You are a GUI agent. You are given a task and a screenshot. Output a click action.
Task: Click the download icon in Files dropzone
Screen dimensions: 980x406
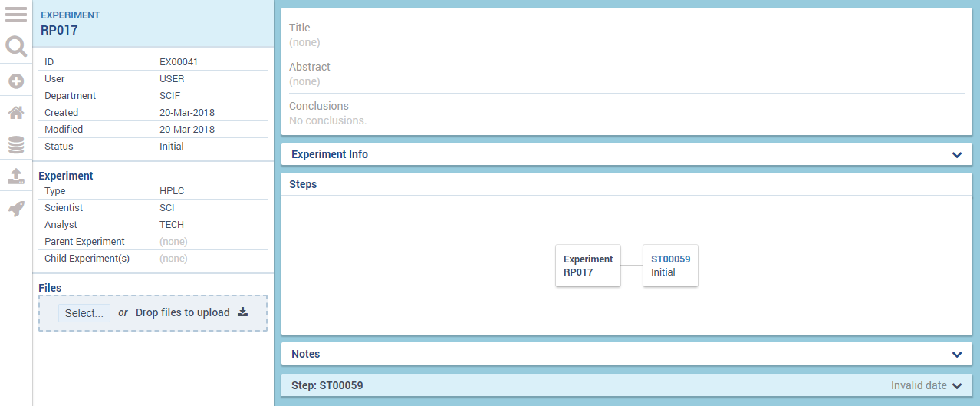click(x=243, y=312)
